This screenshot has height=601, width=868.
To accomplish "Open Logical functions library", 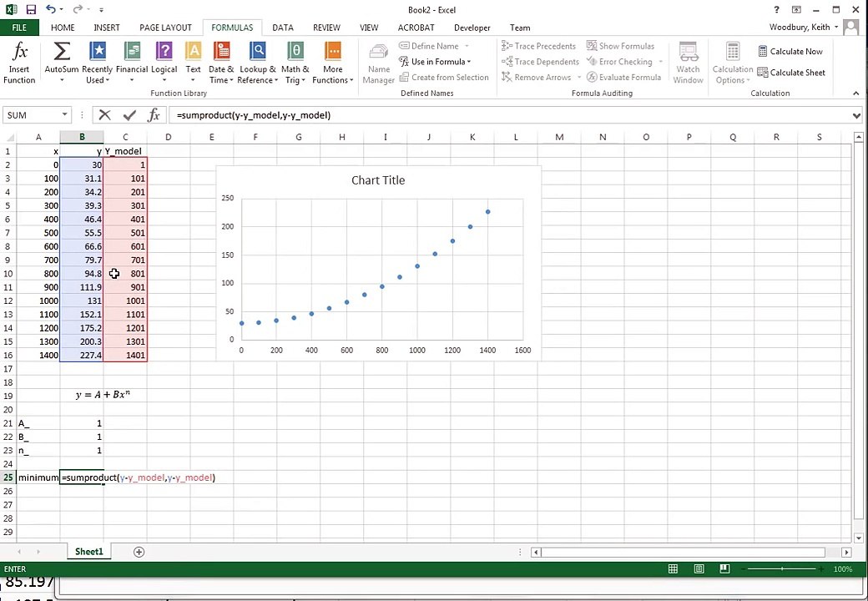I will [x=164, y=63].
